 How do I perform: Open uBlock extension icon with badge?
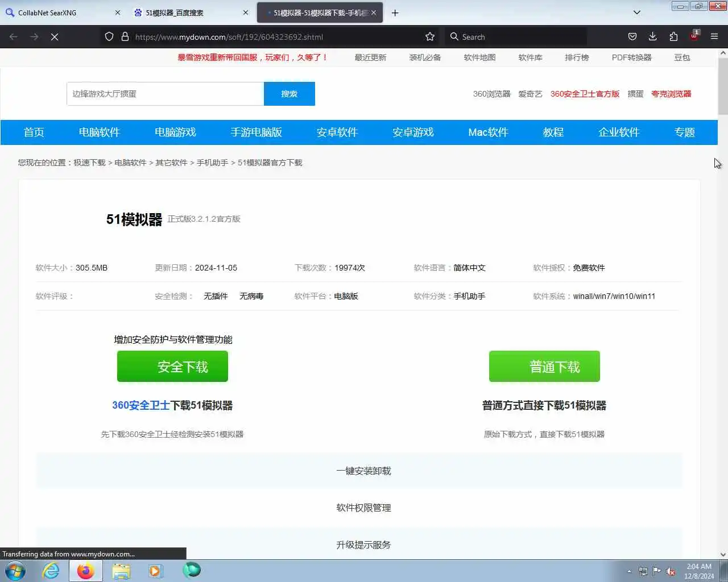click(694, 36)
